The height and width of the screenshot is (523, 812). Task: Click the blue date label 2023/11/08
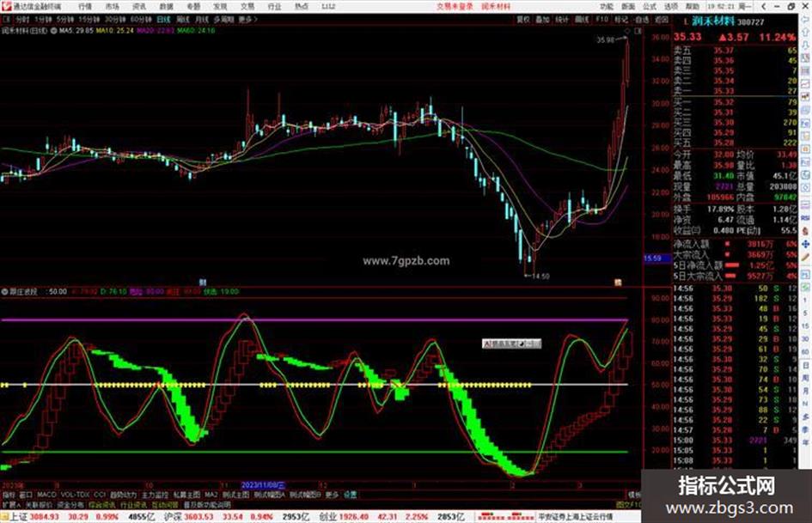tap(263, 485)
